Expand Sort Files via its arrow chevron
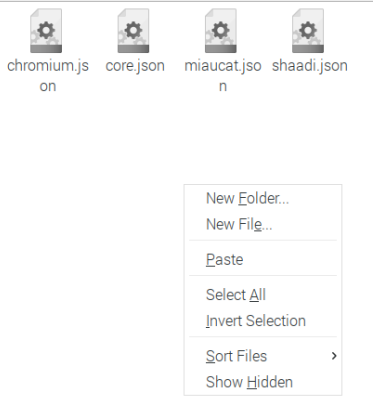 (334, 356)
